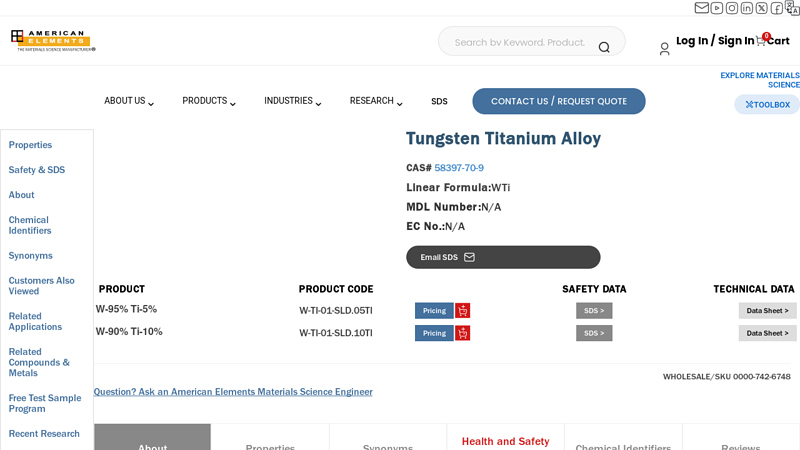The height and width of the screenshot is (450, 800).
Task: Go to Chemical Identifiers in sidebar
Action: coord(30,225)
